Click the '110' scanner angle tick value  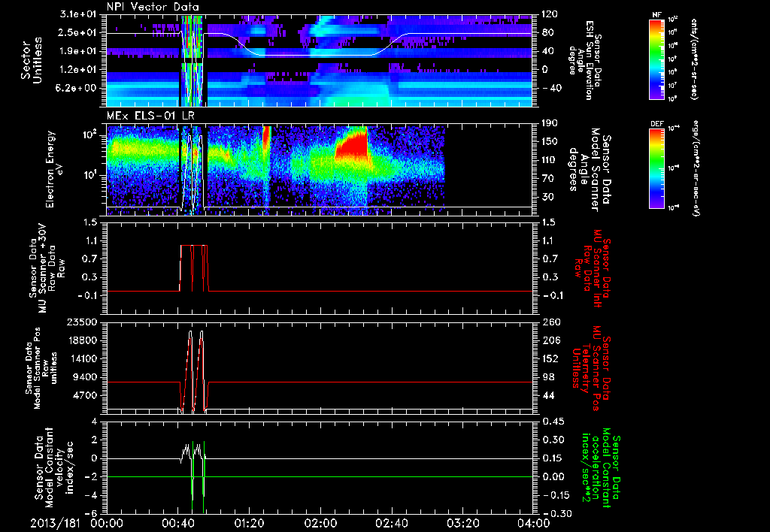click(x=550, y=160)
